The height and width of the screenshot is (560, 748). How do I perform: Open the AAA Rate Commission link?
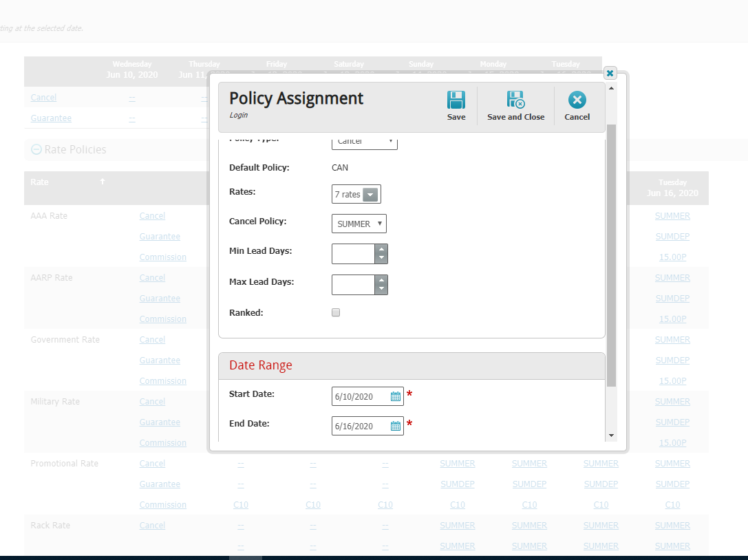(162, 257)
